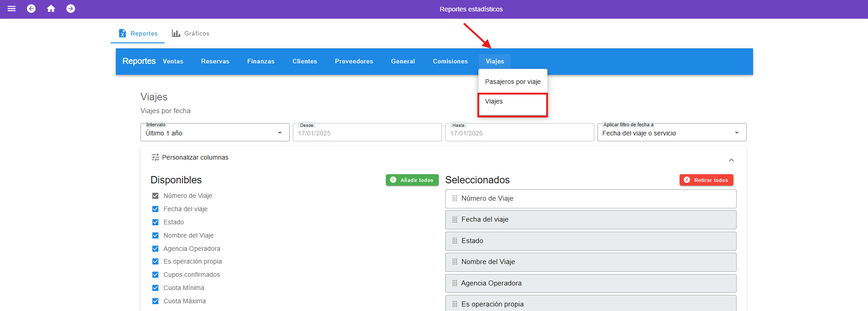Open the Intervalo dropdown
The image size is (868, 311).
pos(215,133)
